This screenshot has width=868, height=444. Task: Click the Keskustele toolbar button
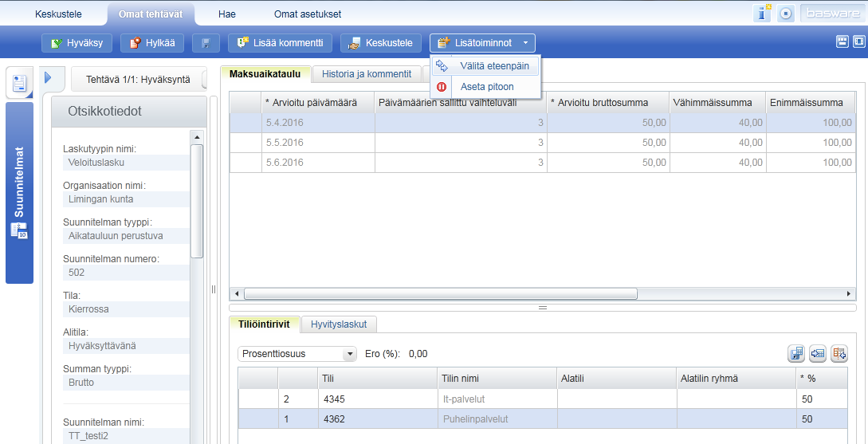[381, 42]
